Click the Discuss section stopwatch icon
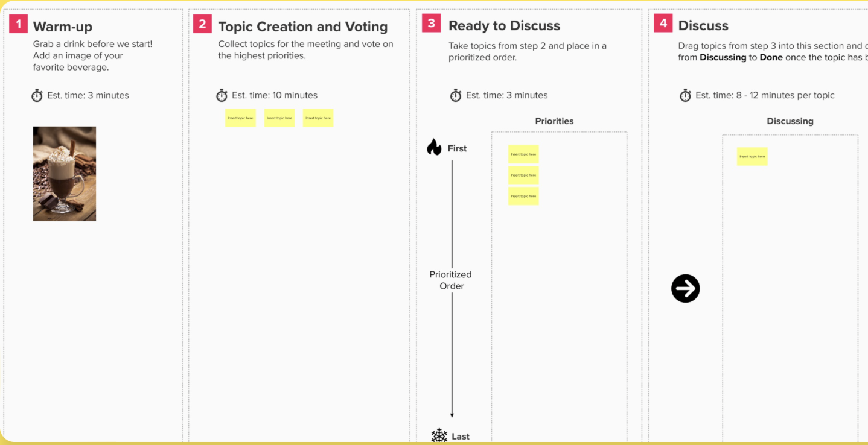868x445 pixels. [x=685, y=95]
